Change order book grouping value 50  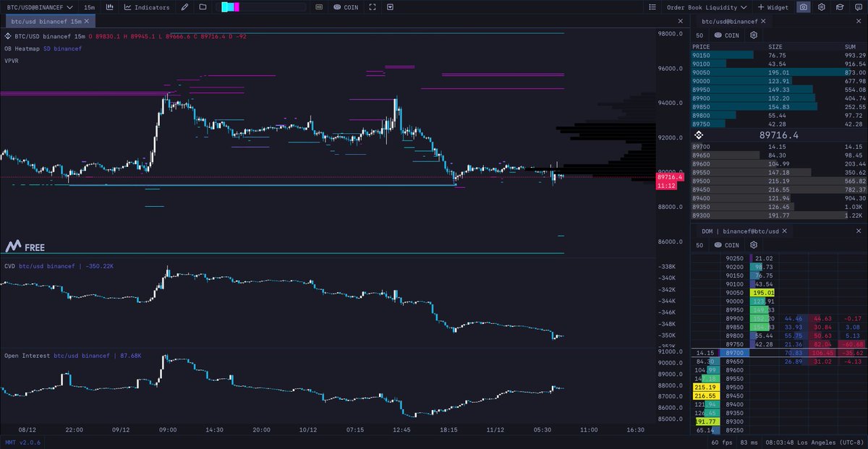click(699, 35)
